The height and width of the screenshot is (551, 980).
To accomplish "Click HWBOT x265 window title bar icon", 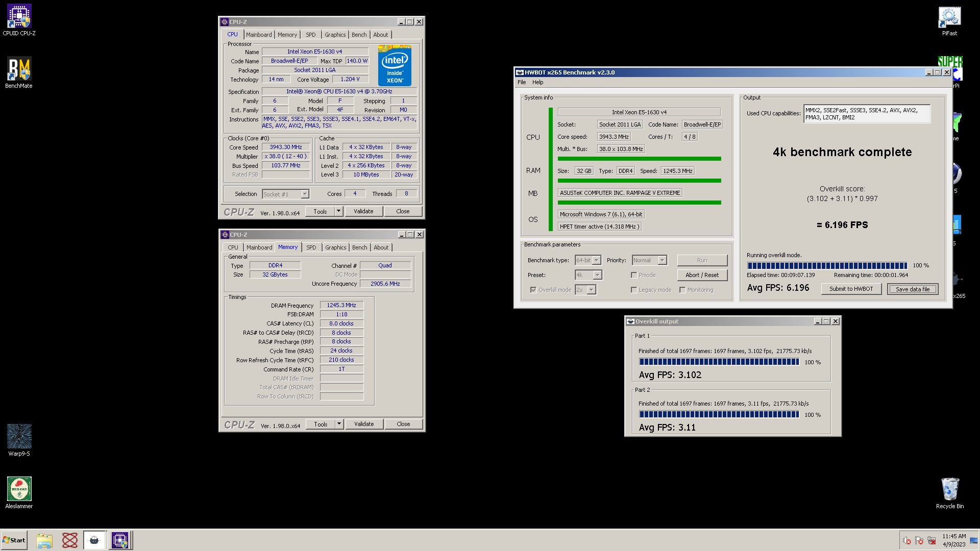I will [520, 72].
